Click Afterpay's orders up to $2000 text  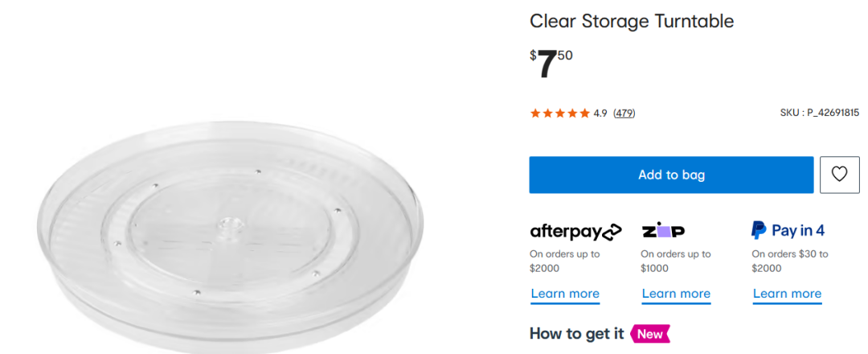[564, 261]
